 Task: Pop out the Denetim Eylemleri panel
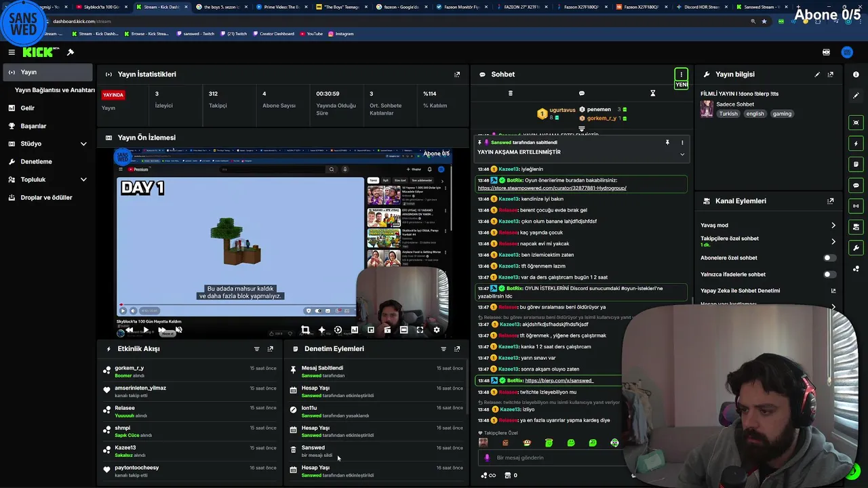tap(457, 349)
